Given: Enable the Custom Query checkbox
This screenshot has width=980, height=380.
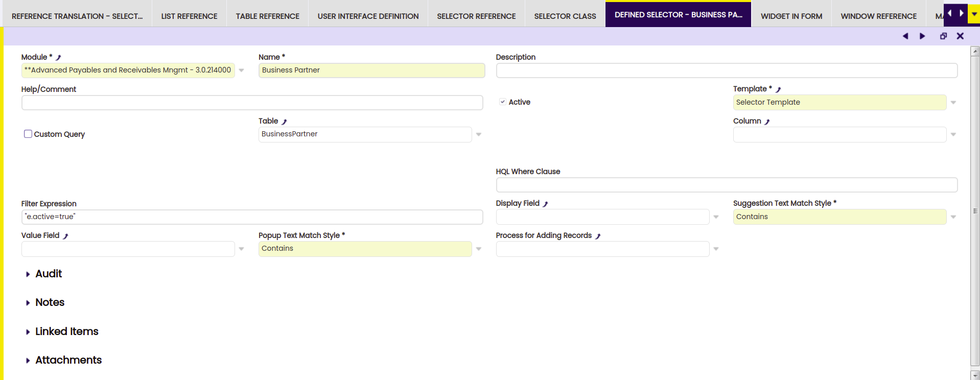Looking at the screenshot, I should [x=28, y=134].
